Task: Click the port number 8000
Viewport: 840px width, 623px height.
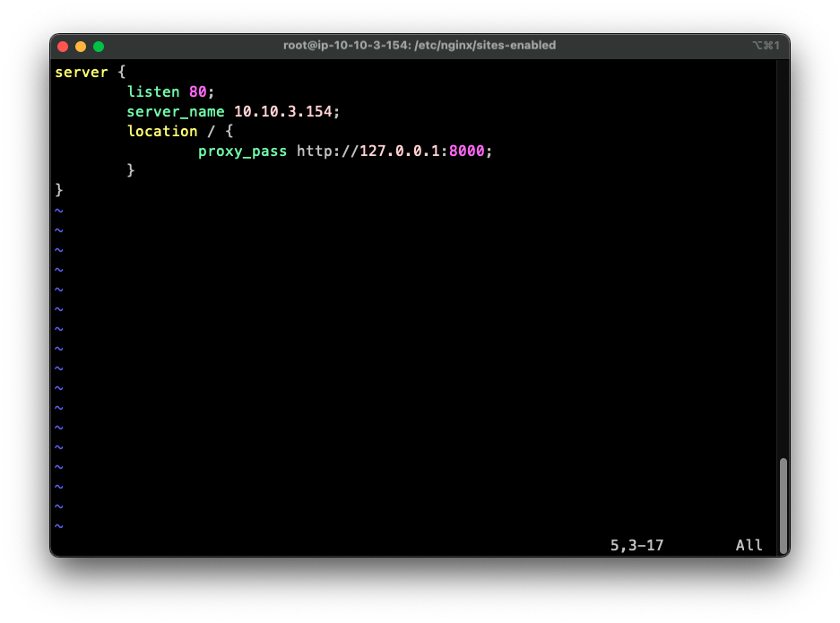Action: [467, 151]
